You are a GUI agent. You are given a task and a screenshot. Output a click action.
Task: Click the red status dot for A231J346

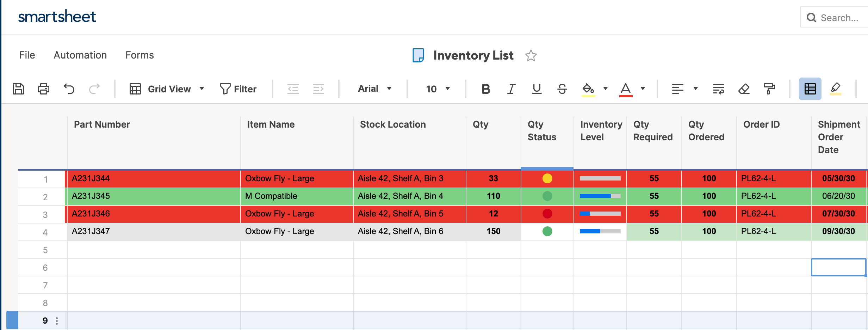click(547, 214)
